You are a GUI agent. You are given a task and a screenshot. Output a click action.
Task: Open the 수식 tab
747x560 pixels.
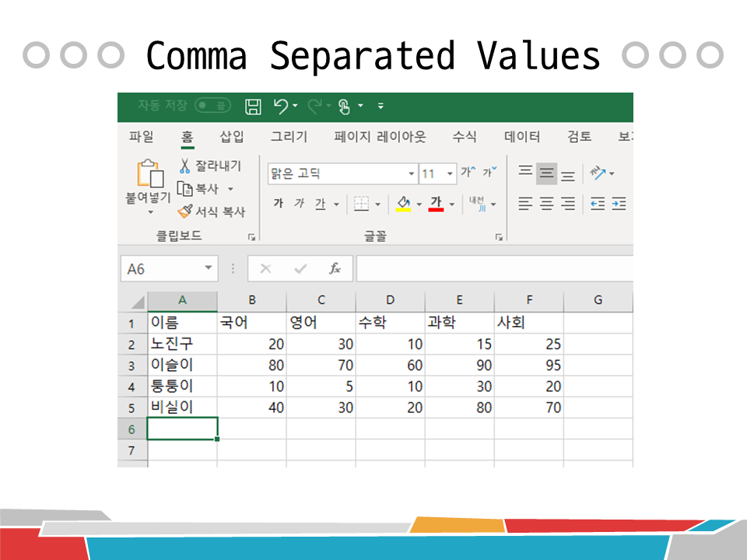(465, 137)
